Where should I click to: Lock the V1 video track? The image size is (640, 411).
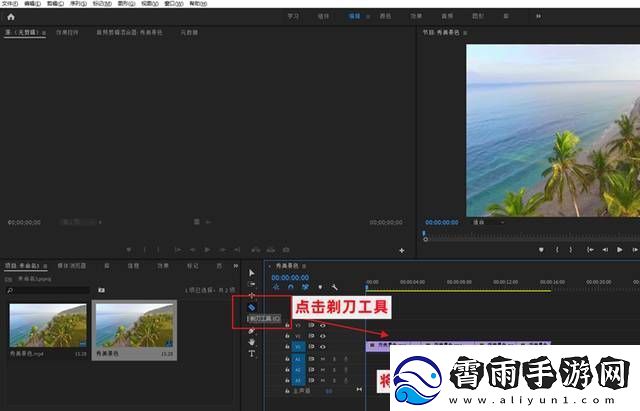[287, 347]
